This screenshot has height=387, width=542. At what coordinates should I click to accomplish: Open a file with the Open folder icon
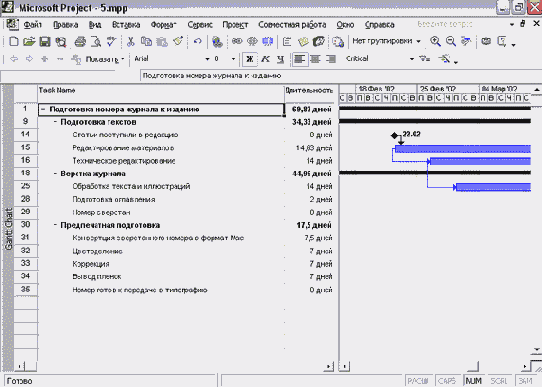point(29,42)
